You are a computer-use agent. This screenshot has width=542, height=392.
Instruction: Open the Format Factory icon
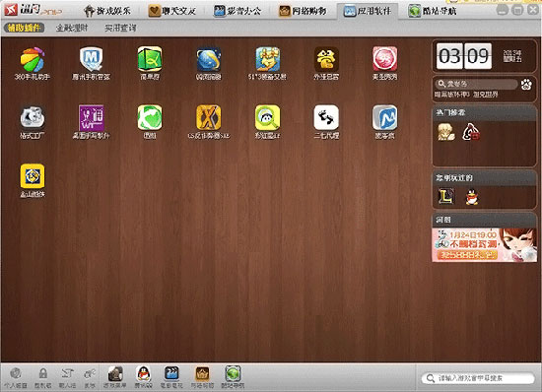click(x=33, y=118)
